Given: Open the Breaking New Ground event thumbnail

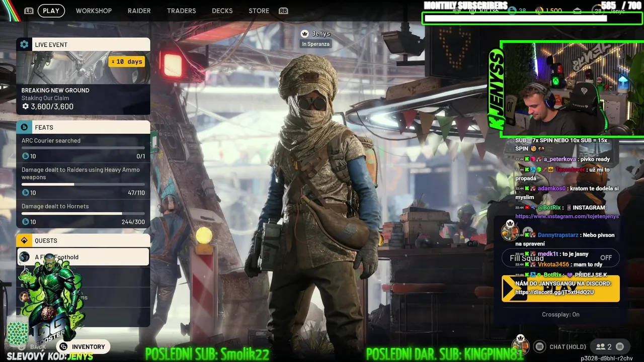Looking at the screenshot, I should pos(83,67).
